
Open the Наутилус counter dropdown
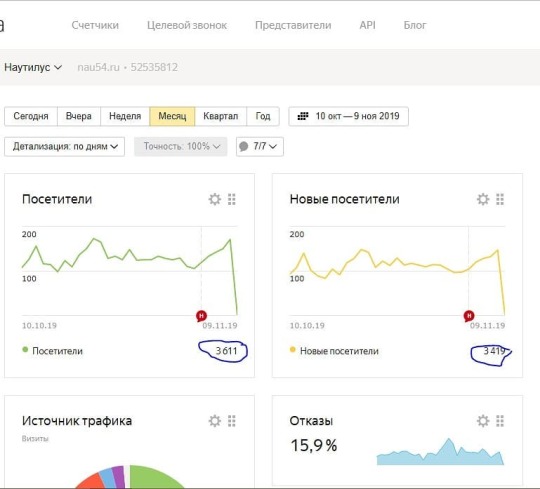click(x=33, y=67)
